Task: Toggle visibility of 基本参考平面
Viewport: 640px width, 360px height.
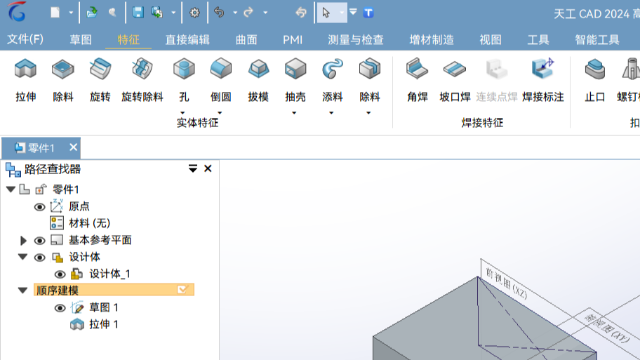Action: (x=39, y=241)
